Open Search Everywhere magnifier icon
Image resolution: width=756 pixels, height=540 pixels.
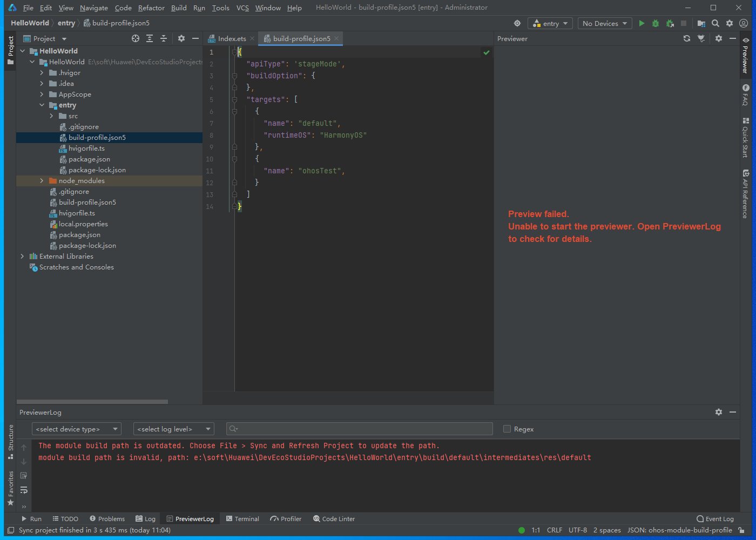click(x=715, y=23)
